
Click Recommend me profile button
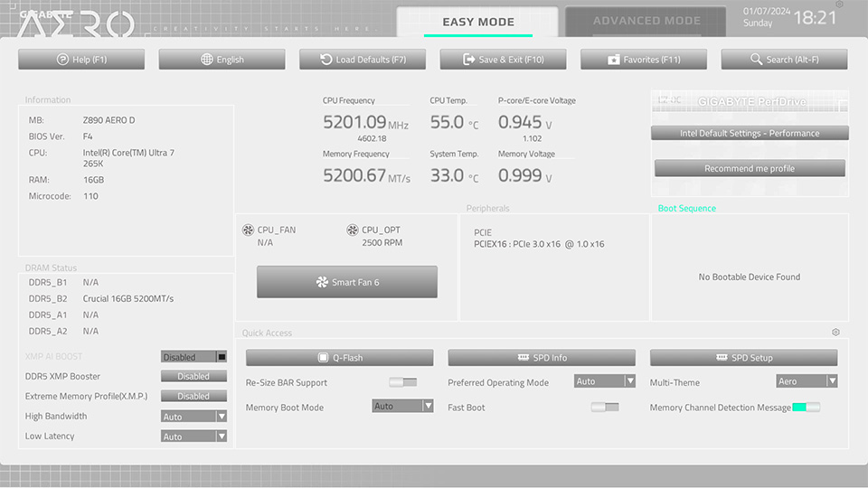point(750,168)
